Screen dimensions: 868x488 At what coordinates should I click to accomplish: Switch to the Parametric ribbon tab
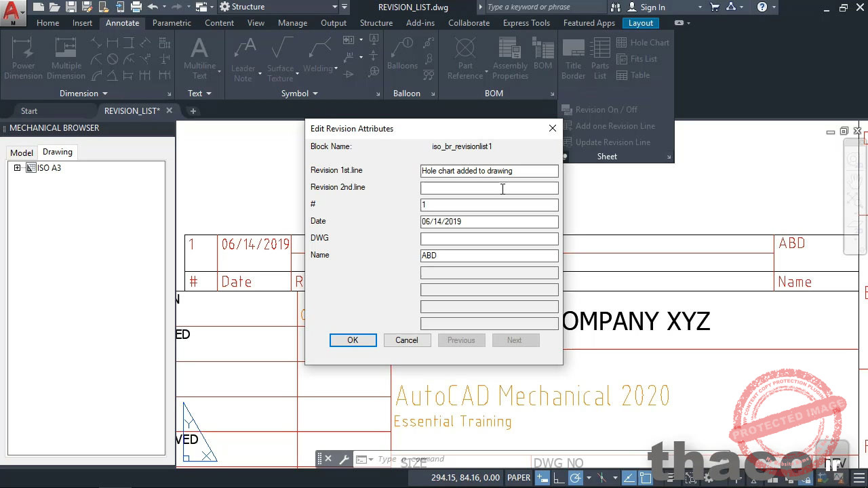[x=172, y=22]
